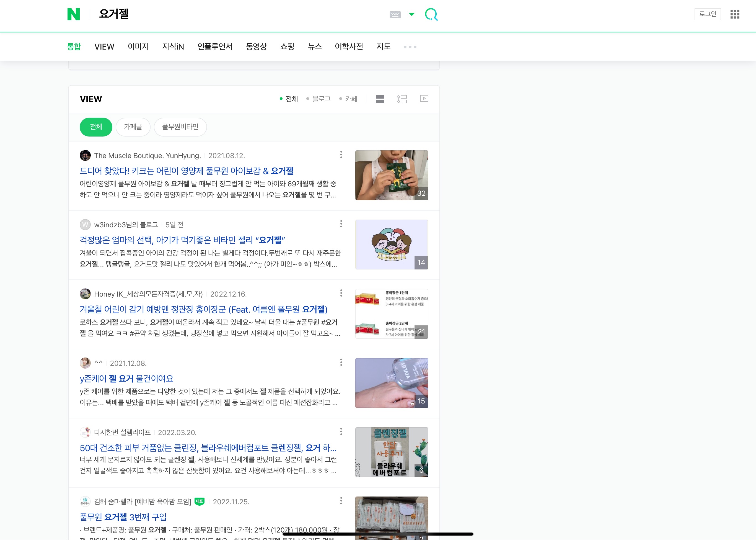This screenshot has width=756, height=540.
Task: Open 김해 줌마렐라 [예비맘 육아맘 모임] cafe link
Action: coord(143,502)
